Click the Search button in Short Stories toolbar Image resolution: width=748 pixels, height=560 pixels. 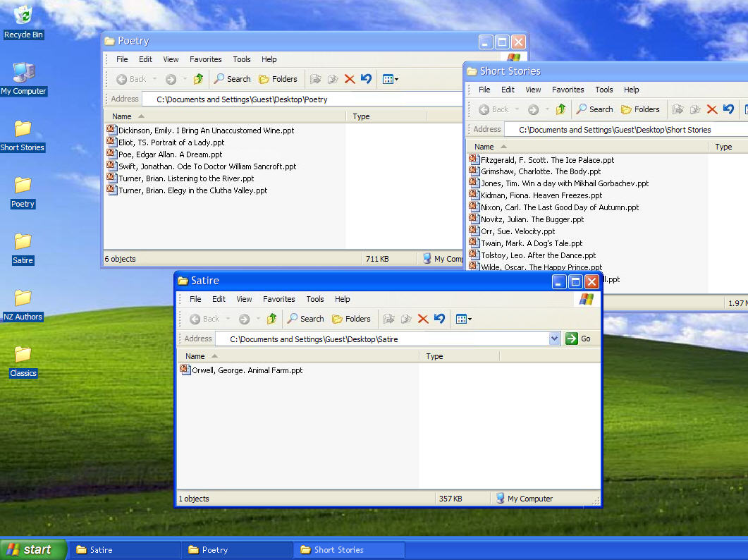594,109
